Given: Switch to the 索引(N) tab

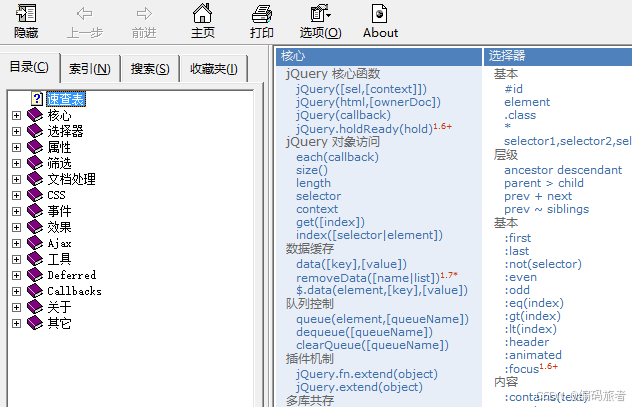Looking at the screenshot, I should tap(90, 69).
